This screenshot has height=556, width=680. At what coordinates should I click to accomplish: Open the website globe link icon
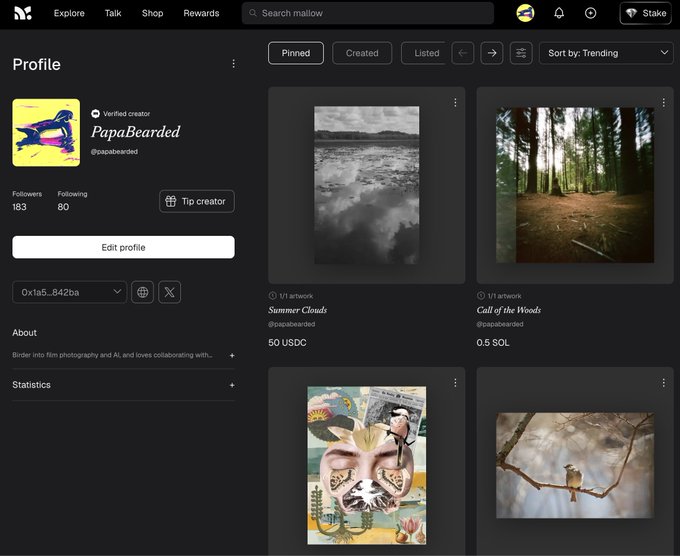[142, 292]
